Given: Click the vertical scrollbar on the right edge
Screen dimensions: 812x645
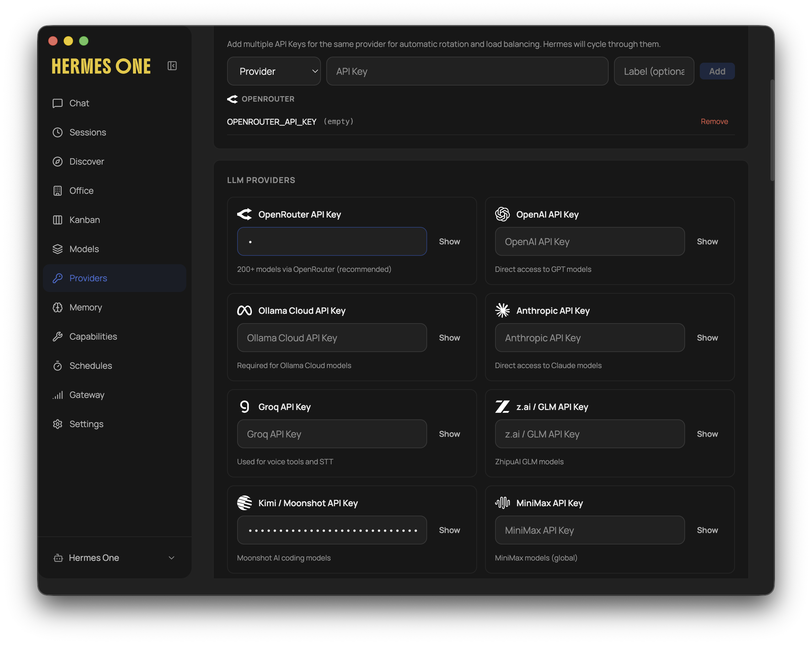Looking at the screenshot, I should pos(772,130).
